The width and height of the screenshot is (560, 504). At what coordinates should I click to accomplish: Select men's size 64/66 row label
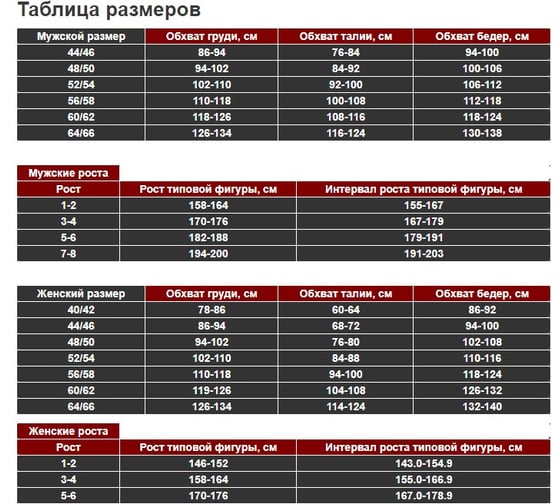point(81,133)
